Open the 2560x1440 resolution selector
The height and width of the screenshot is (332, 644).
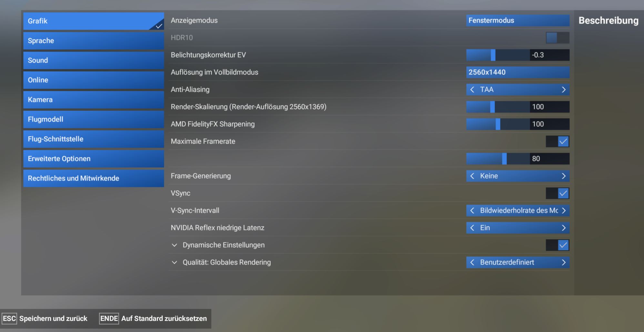(x=518, y=72)
